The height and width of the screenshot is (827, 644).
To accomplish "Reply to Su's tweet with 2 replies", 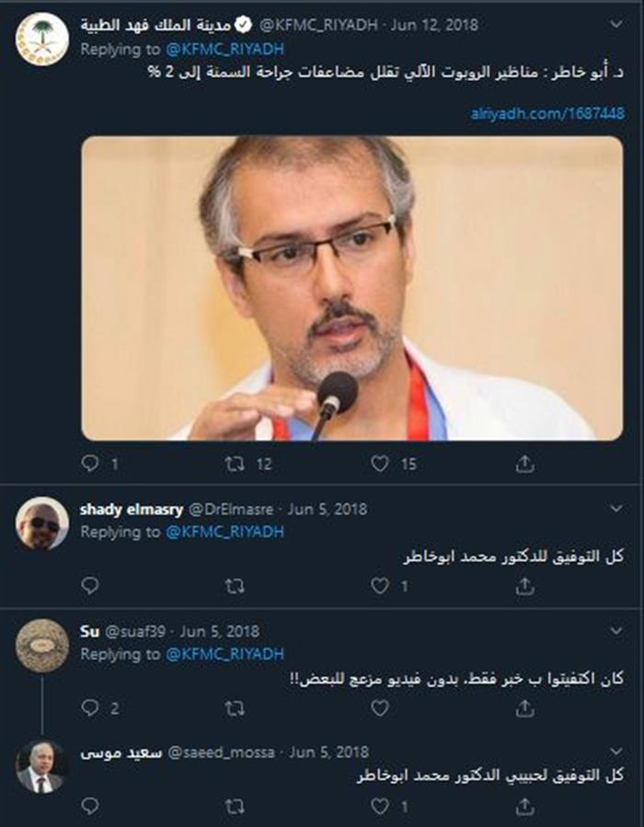I will (x=90, y=707).
